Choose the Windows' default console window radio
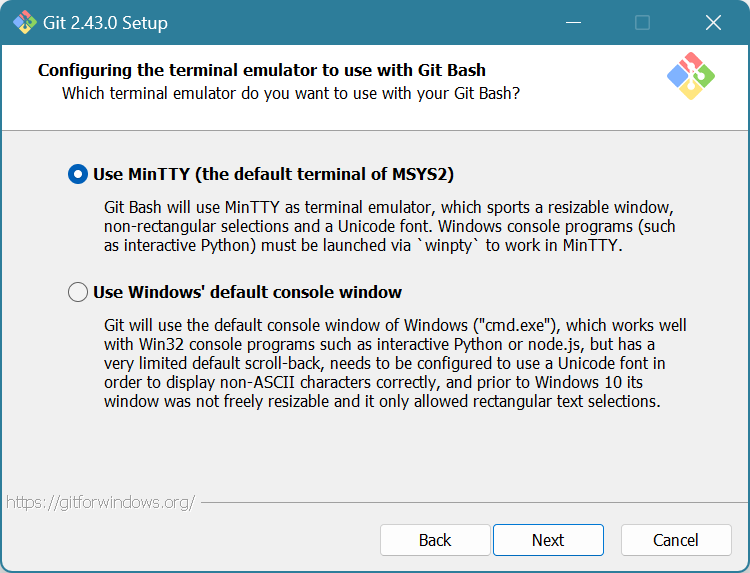Screen dimensions: 750x573 tap(78, 292)
